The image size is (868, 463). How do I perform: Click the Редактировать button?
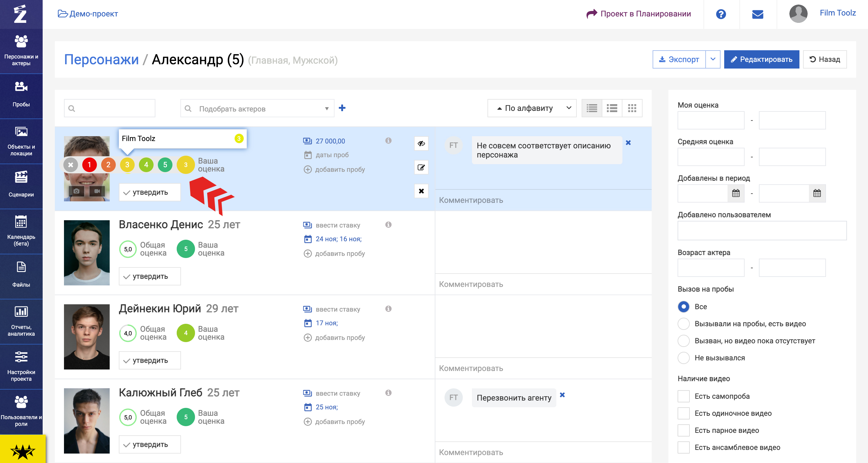coord(762,60)
